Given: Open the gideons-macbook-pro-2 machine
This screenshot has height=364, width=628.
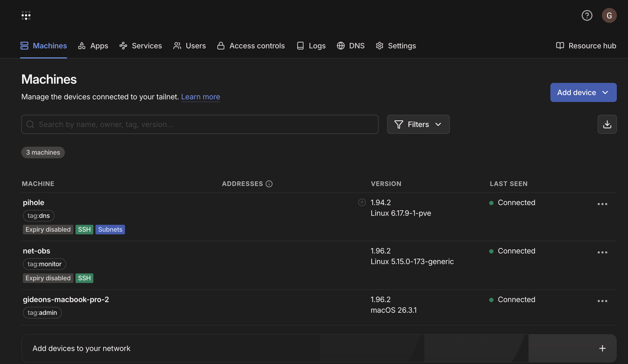Looking at the screenshot, I should point(66,299).
